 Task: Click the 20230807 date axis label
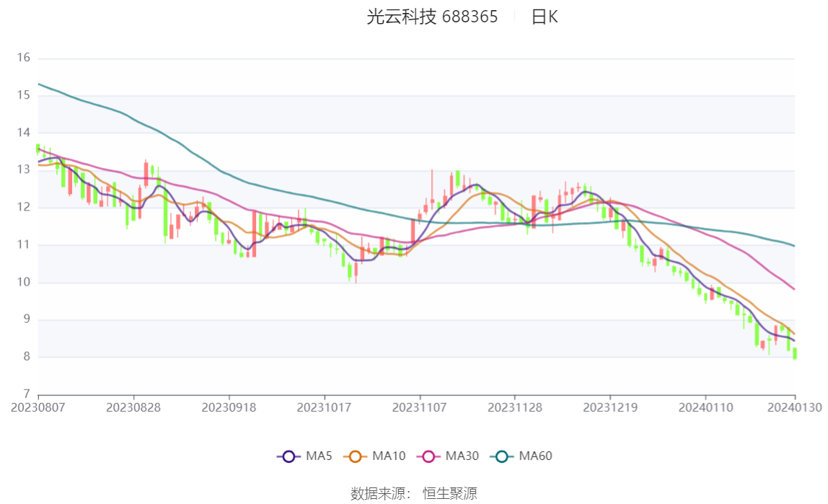click(x=38, y=408)
